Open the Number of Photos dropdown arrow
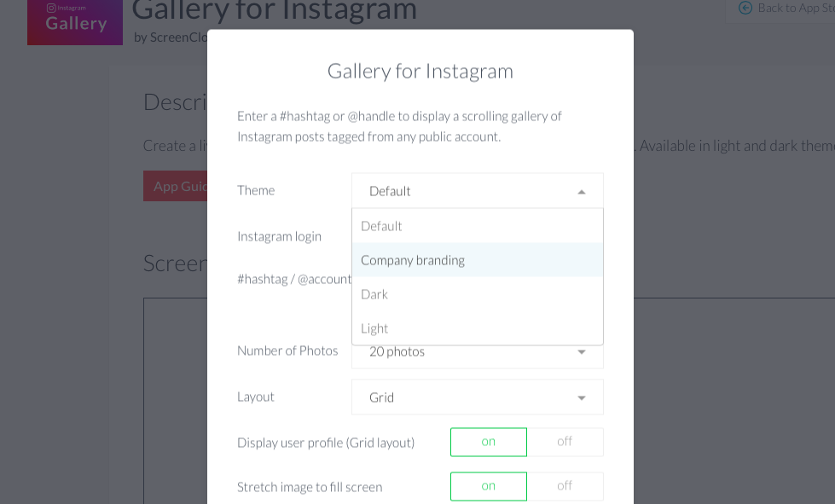The image size is (835, 504). (582, 352)
